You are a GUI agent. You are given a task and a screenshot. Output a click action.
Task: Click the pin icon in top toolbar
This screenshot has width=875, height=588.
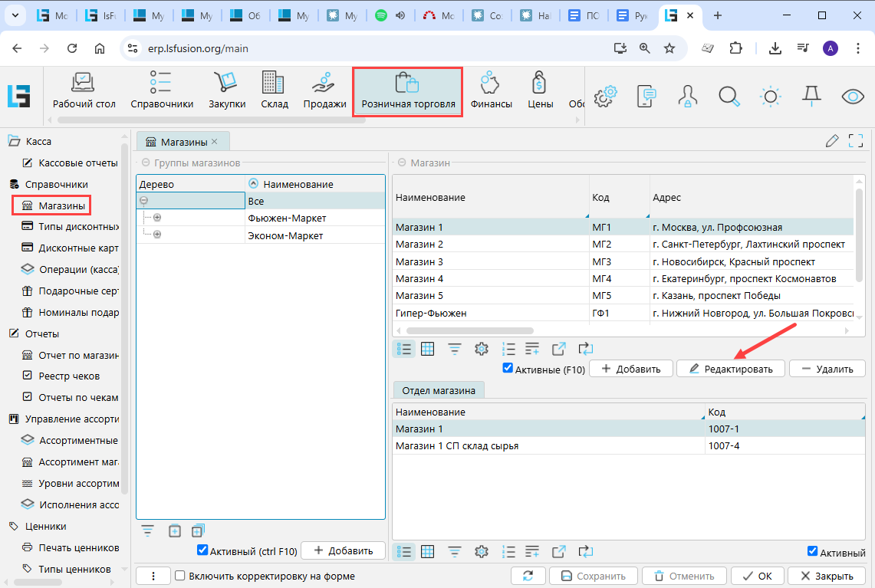pyautogui.click(x=811, y=95)
